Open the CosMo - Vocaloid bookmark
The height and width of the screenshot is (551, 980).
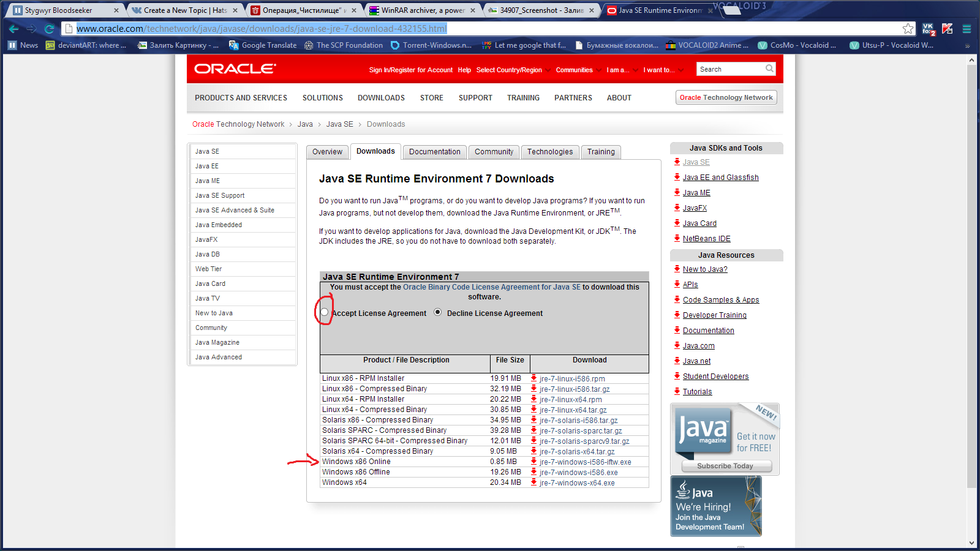(797, 45)
